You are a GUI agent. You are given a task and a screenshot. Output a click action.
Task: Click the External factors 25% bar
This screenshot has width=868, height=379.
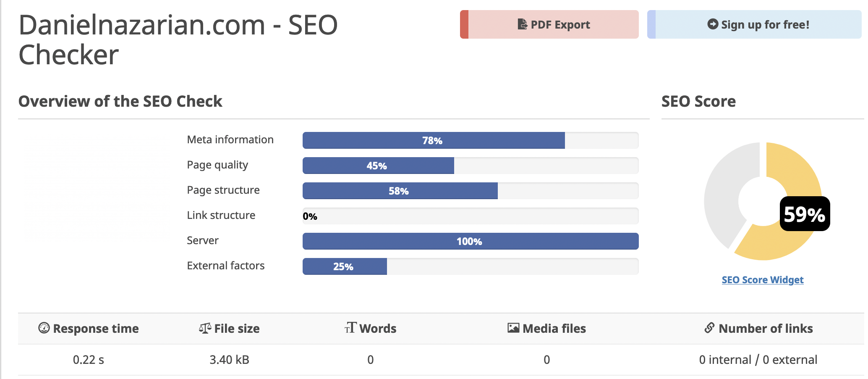(x=345, y=266)
